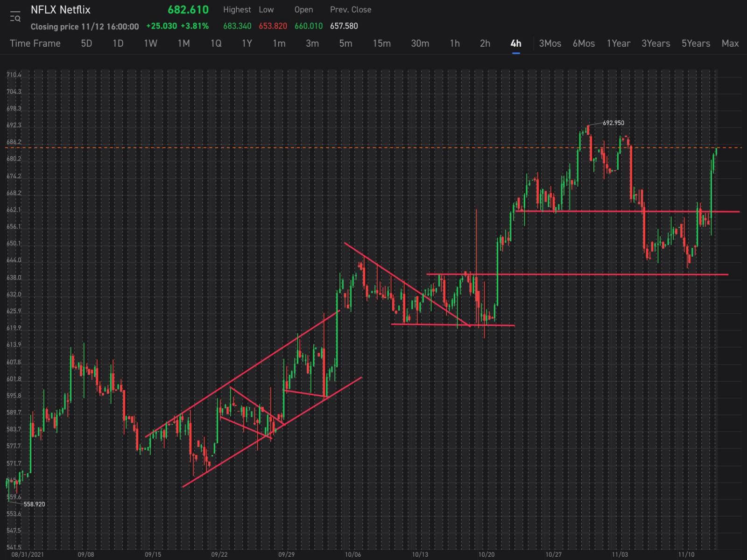This screenshot has width=747, height=560.
Task: Click the 11/10 date axis label
Action: (686, 554)
